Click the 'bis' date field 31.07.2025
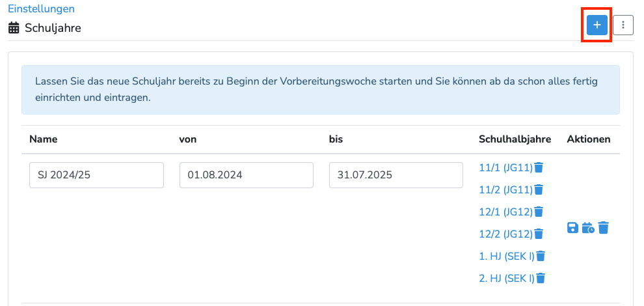The width and height of the screenshot is (644, 306). pos(396,175)
